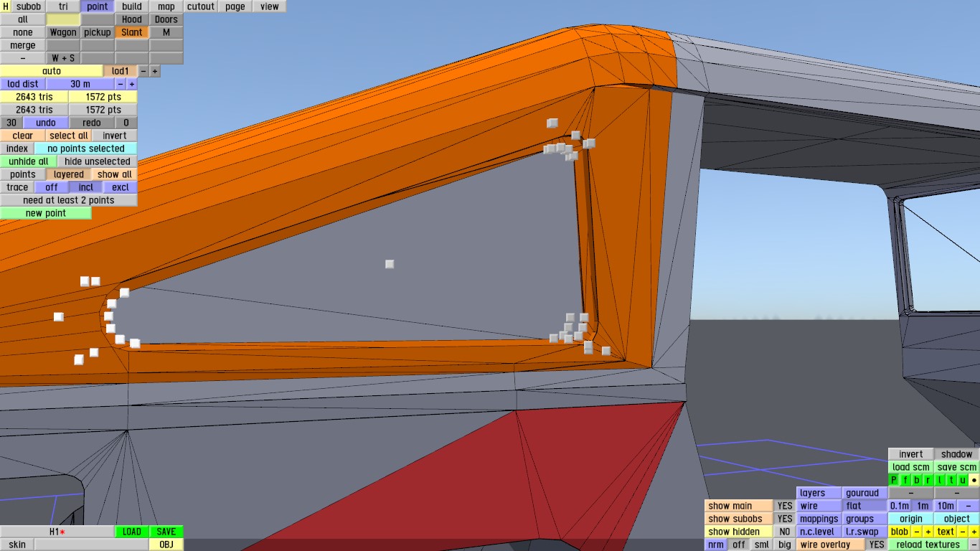Viewport: 980px width, 551px height.
Task: Raise lod distance with plus beside 30 m
Action: tap(132, 84)
